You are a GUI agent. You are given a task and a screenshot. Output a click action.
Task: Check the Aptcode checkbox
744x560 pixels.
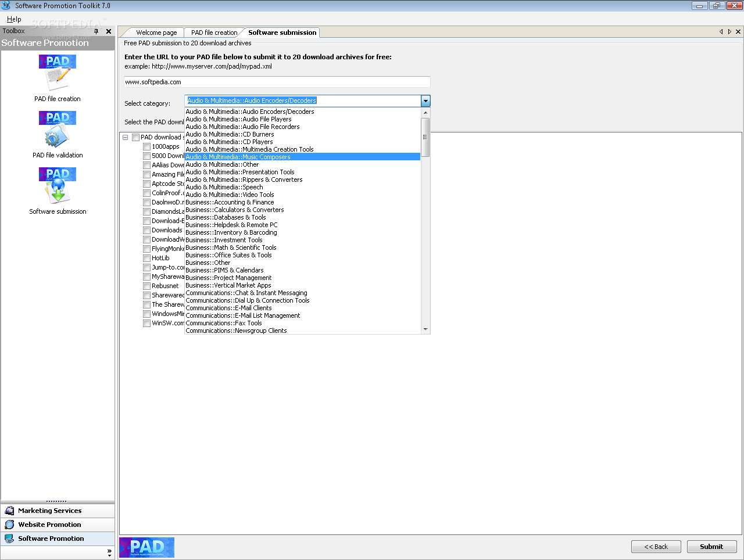click(x=146, y=184)
